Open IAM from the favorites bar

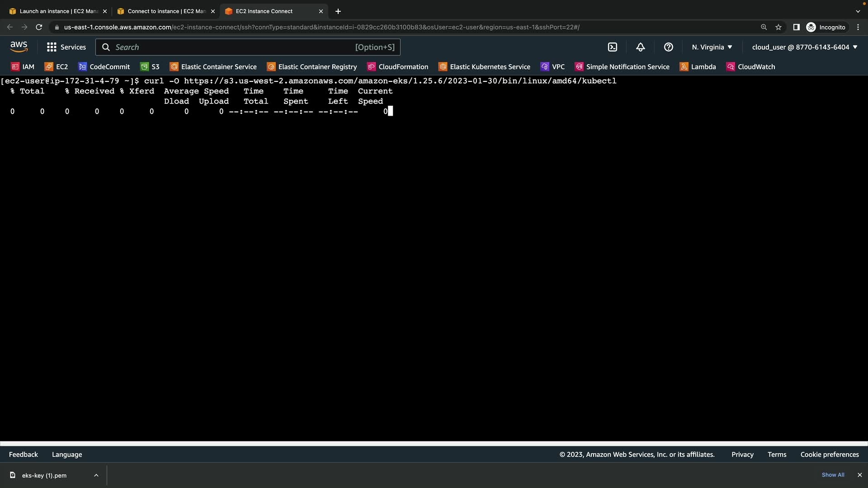[23, 67]
